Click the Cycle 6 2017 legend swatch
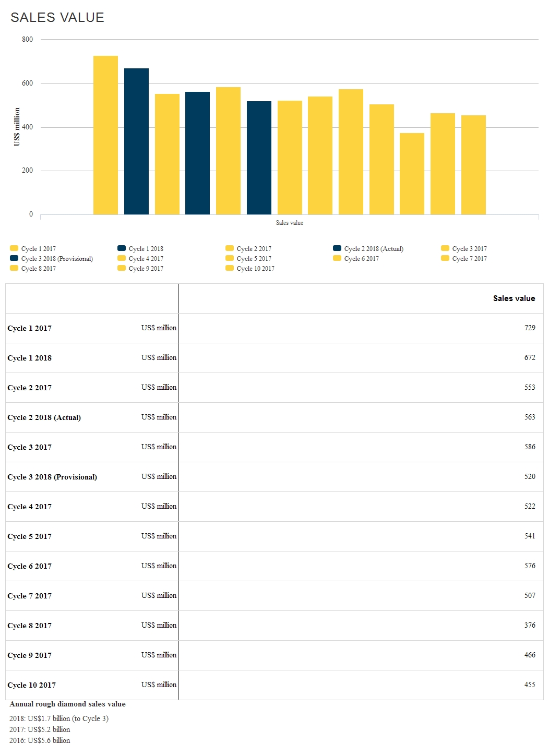549x756 pixels. [337, 258]
